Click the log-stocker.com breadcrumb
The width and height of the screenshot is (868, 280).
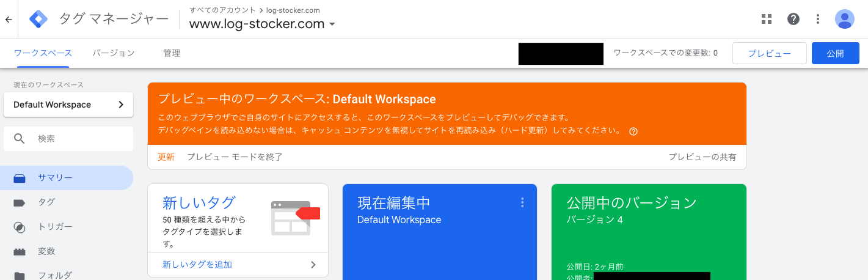point(293,10)
